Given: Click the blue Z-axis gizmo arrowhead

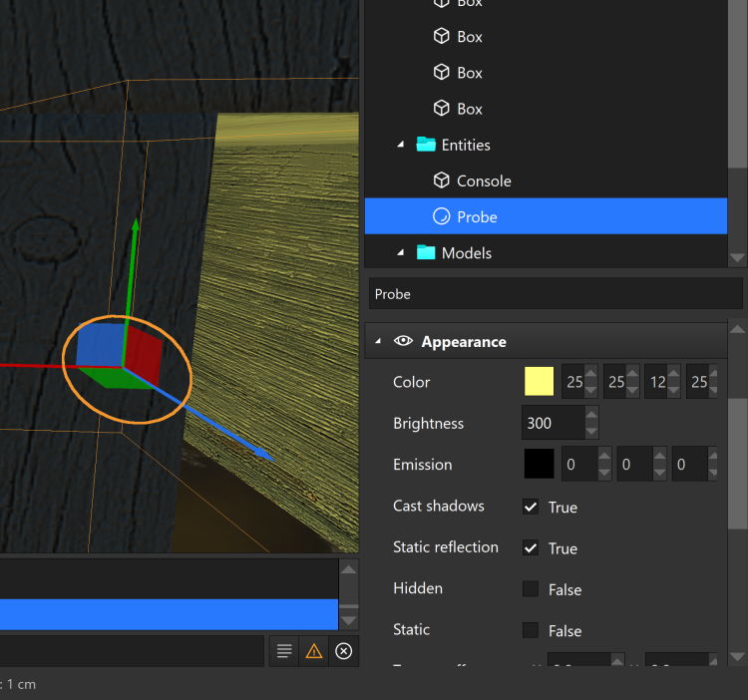Looking at the screenshot, I should (262, 452).
